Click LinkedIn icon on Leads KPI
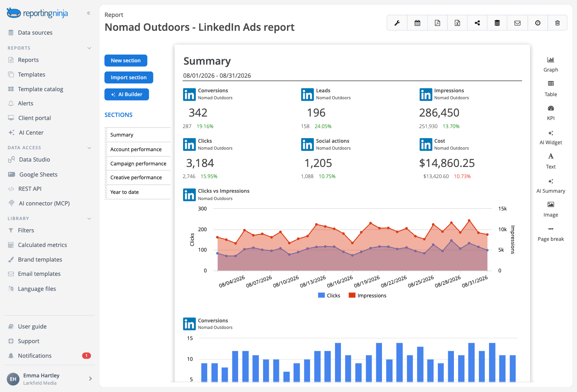This screenshot has height=392, width=577. [x=307, y=94]
